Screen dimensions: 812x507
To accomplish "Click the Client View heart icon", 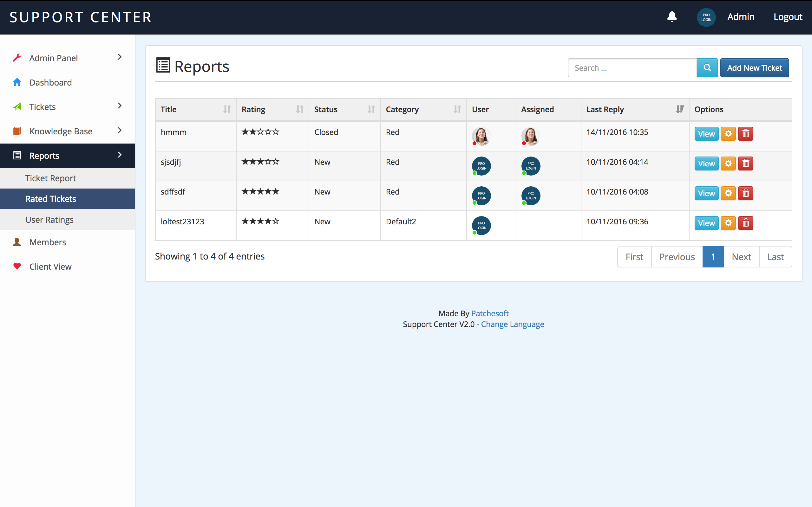I will click(17, 266).
